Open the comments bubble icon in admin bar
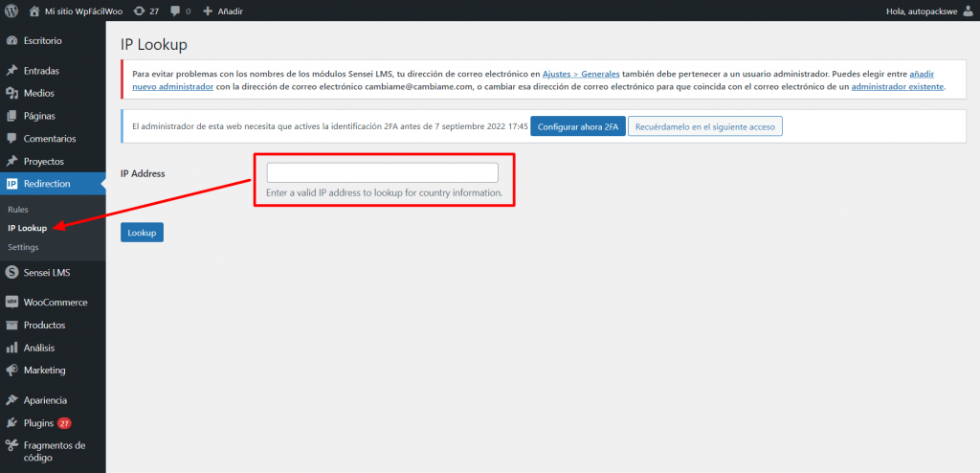Screen dimensions: 980x473 175,11
